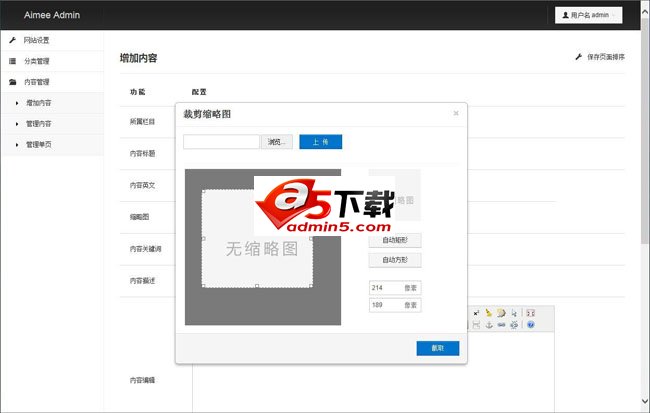Click the wrench icon next to 保存页面排序

pos(579,57)
